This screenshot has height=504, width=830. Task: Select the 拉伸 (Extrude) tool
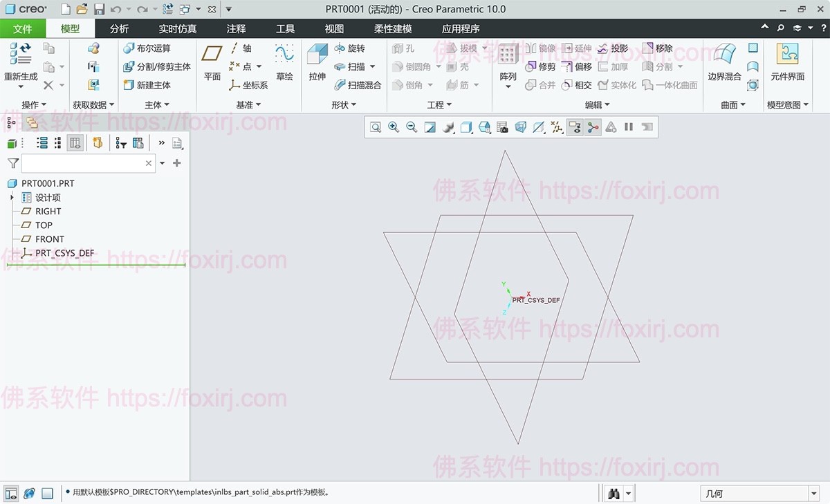(x=317, y=58)
